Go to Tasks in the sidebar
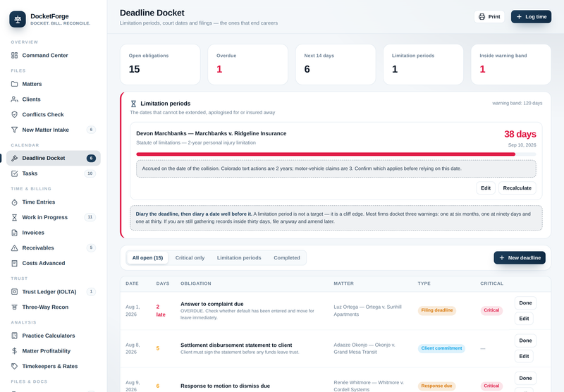Viewport: 564px width, 392px height. [x=54, y=173]
